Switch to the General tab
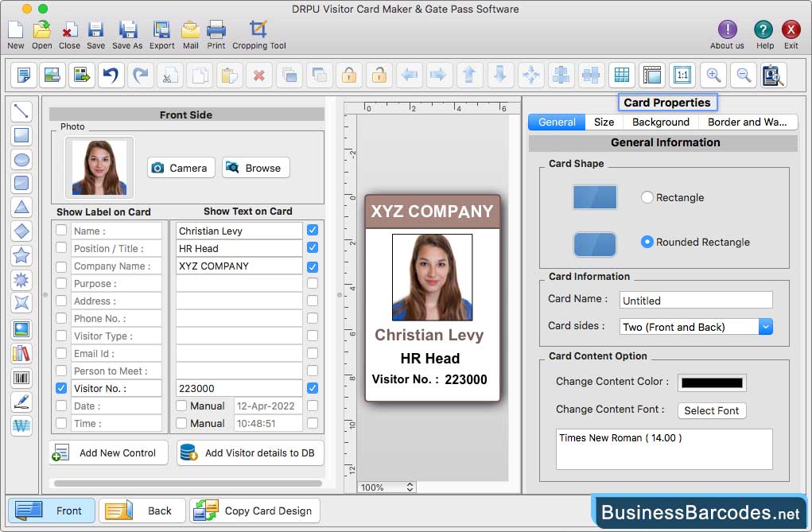812x532 pixels. tap(557, 122)
